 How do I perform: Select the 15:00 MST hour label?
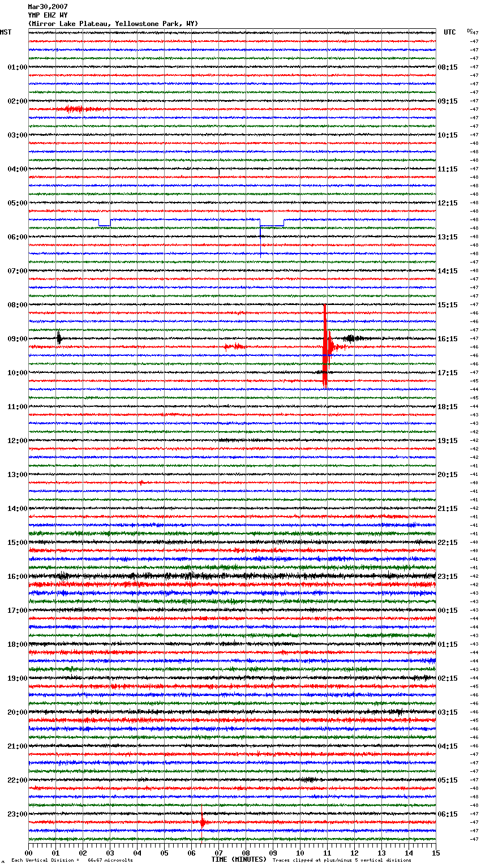pyautogui.click(x=18, y=543)
